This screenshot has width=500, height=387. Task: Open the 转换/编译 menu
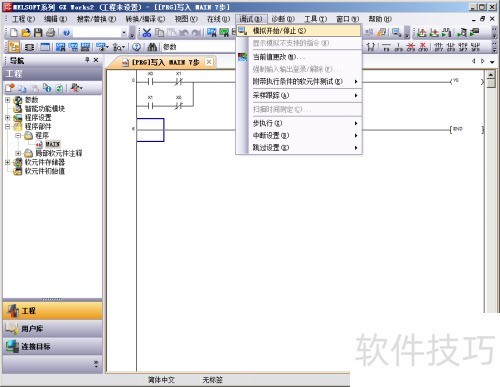(x=145, y=19)
